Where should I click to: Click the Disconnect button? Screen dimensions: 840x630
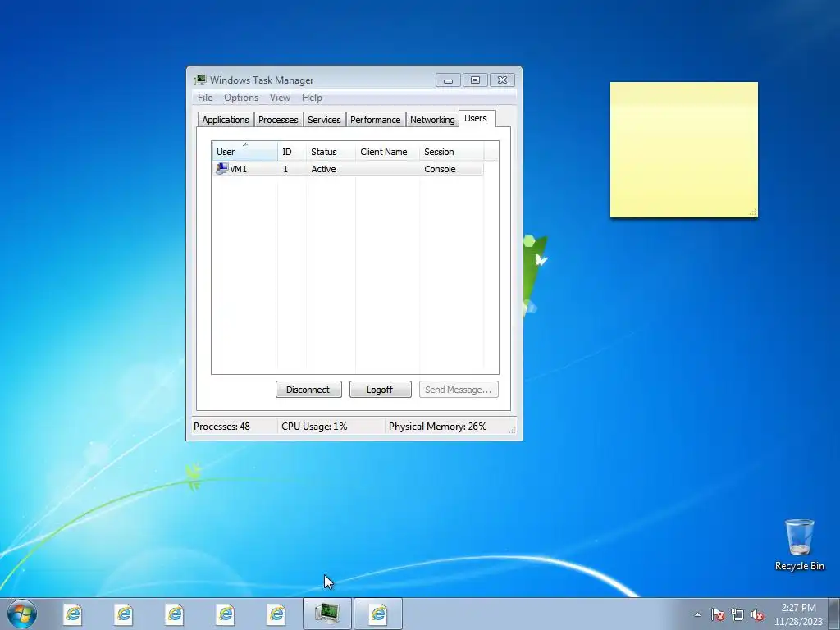coord(308,390)
